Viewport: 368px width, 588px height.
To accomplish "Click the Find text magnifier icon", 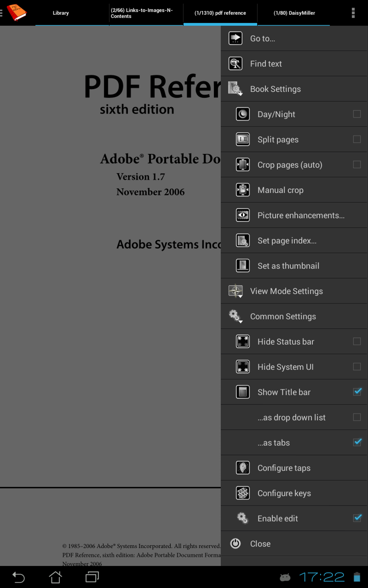I will tap(236, 64).
